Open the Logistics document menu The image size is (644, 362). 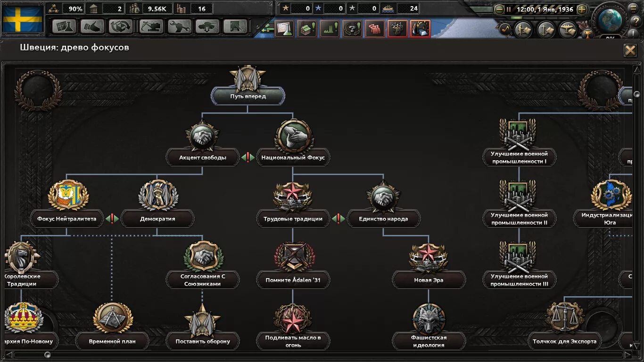tap(235, 26)
